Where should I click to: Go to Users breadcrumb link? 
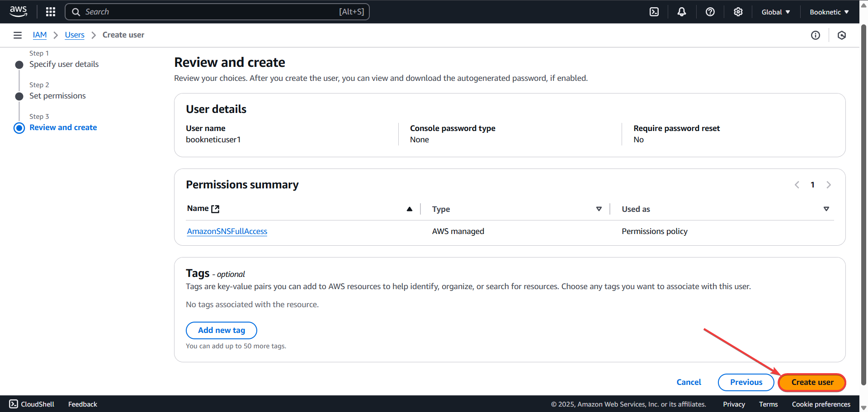75,35
